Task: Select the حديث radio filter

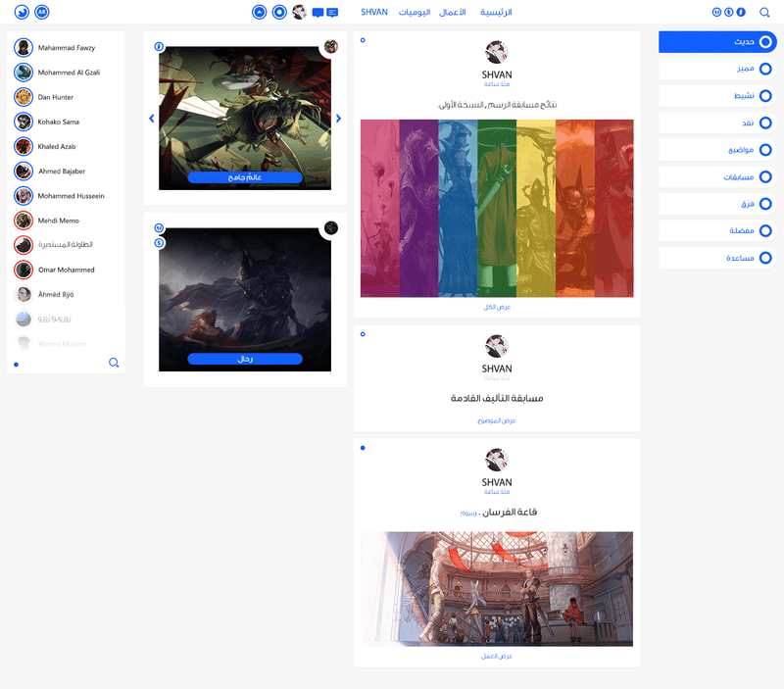Action: click(717, 42)
